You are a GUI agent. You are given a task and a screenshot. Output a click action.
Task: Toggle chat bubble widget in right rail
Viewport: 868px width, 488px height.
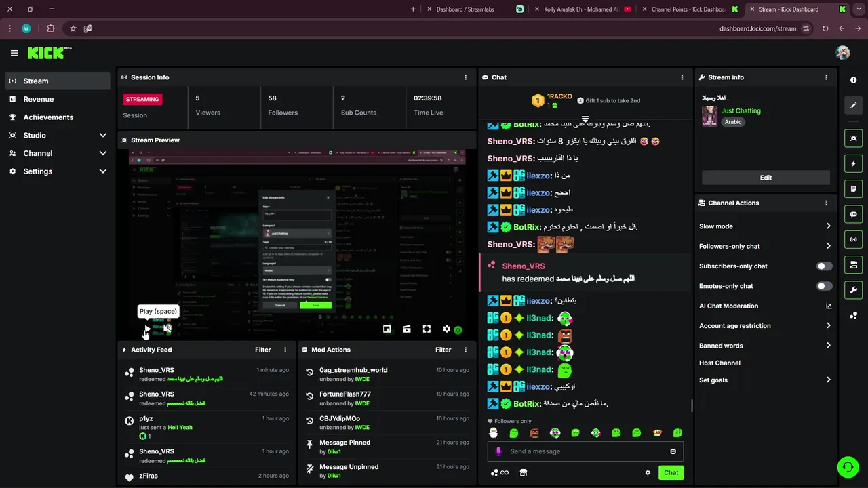click(x=853, y=214)
